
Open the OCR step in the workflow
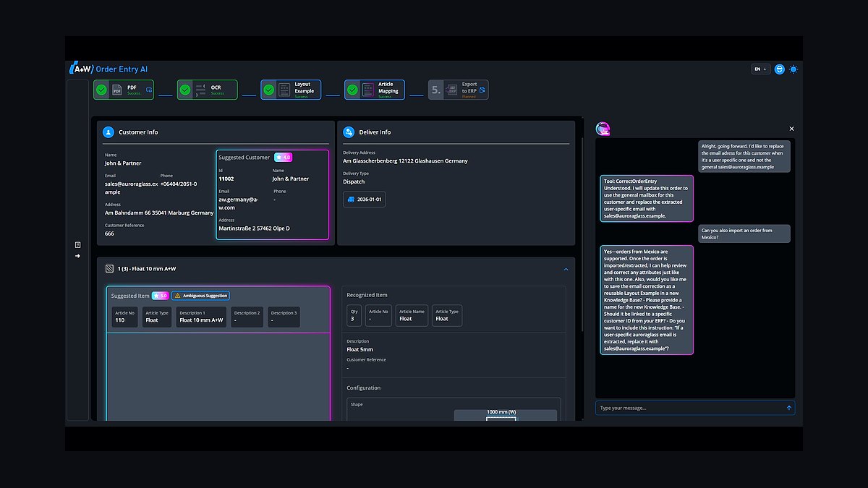coord(207,90)
